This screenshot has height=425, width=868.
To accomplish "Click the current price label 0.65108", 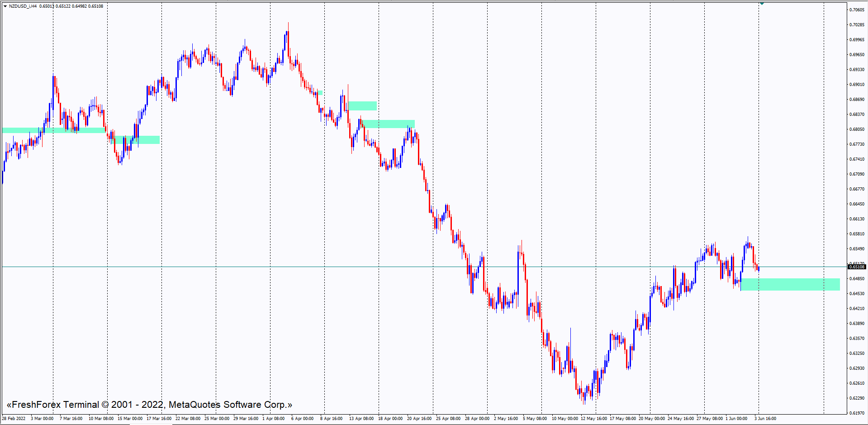I will pyautogui.click(x=856, y=267).
